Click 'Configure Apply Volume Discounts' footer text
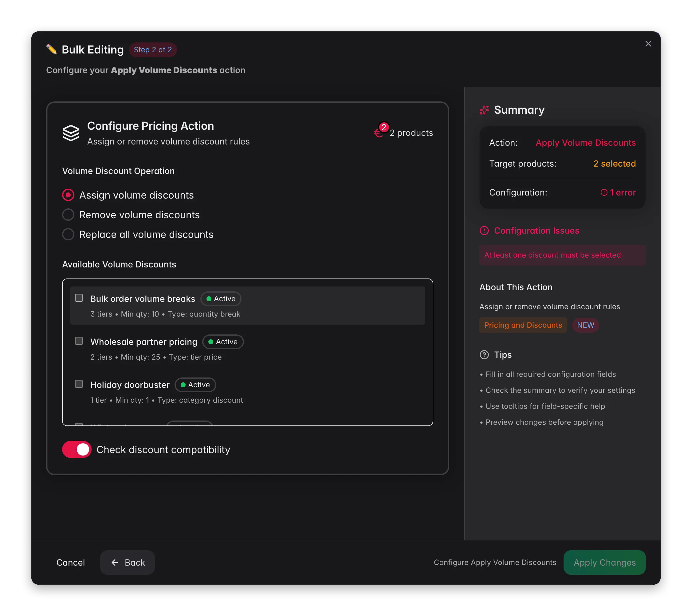Viewport: 692px width, 616px height. [495, 562]
